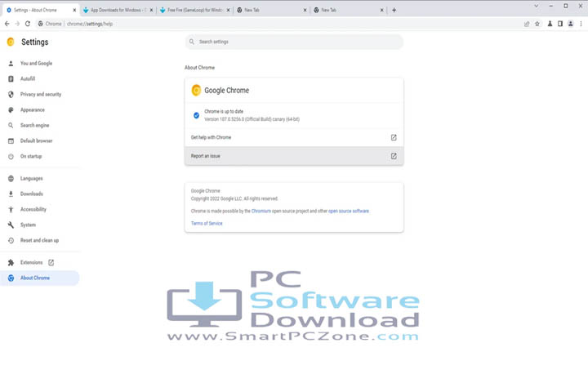This screenshot has width=588, height=392.
Task: Click the Settings header logo
Action: pyautogui.click(x=11, y=42)
